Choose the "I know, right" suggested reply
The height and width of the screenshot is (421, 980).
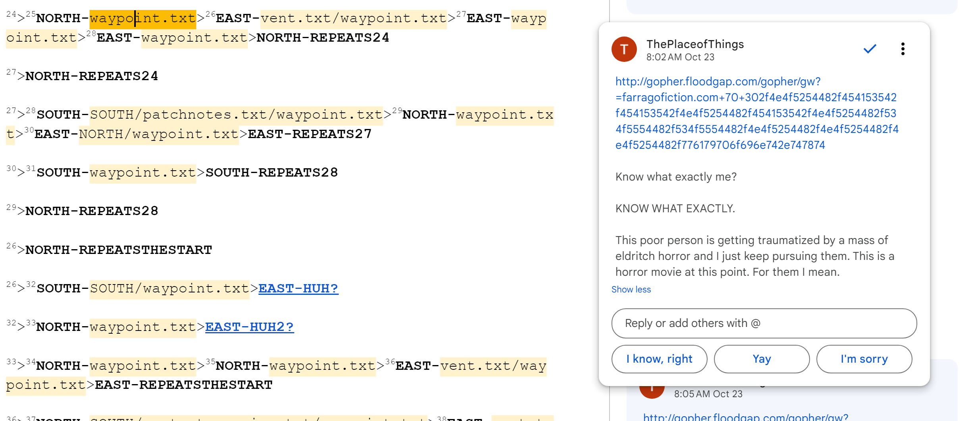click(659, 359)
